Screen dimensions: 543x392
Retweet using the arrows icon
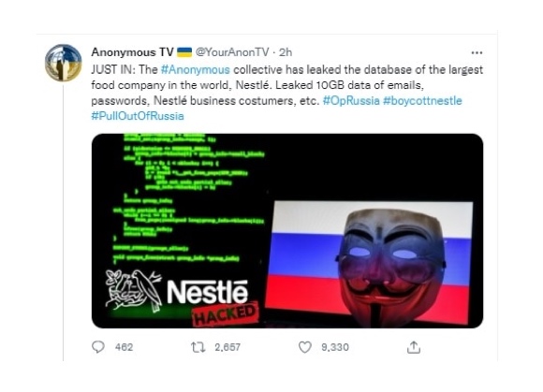(x=198, y=347)
